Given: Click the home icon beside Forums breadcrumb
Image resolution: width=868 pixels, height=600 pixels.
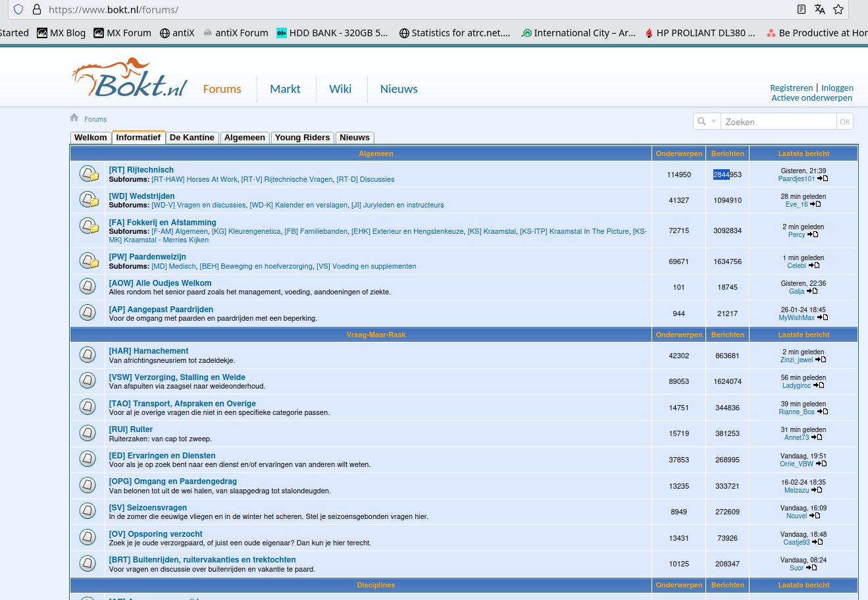Looking at the screenshot, I should click(x=74, y=118).
